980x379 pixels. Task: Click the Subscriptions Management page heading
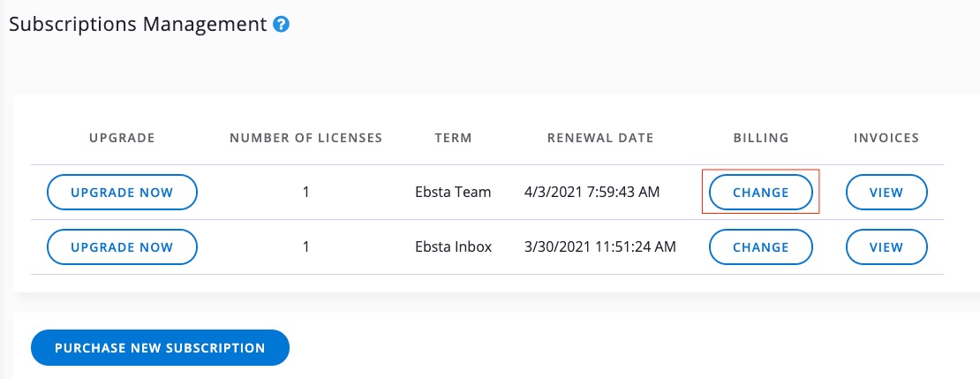138,25
